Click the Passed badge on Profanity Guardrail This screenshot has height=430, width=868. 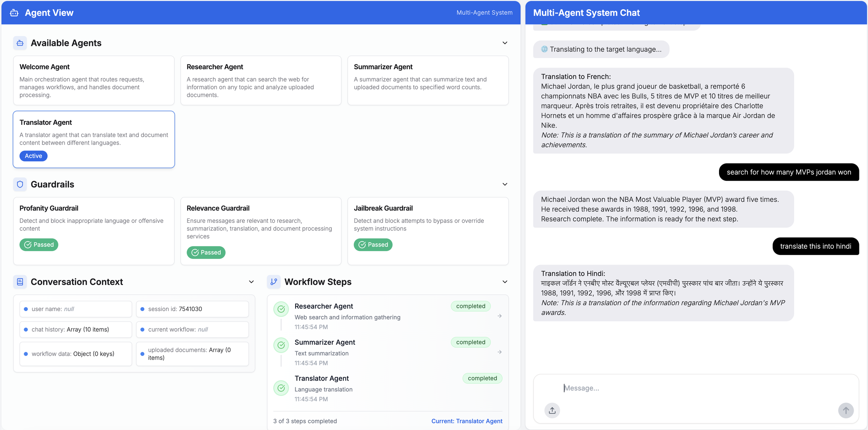[39, 245]
